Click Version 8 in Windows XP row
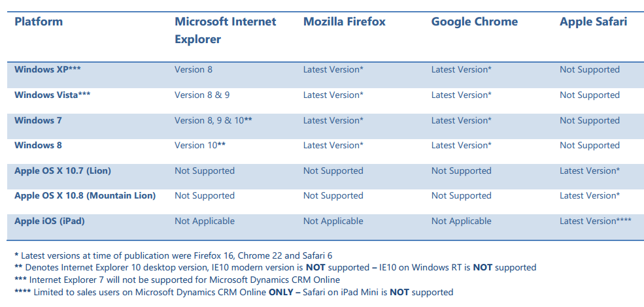 tap(194, 69)
